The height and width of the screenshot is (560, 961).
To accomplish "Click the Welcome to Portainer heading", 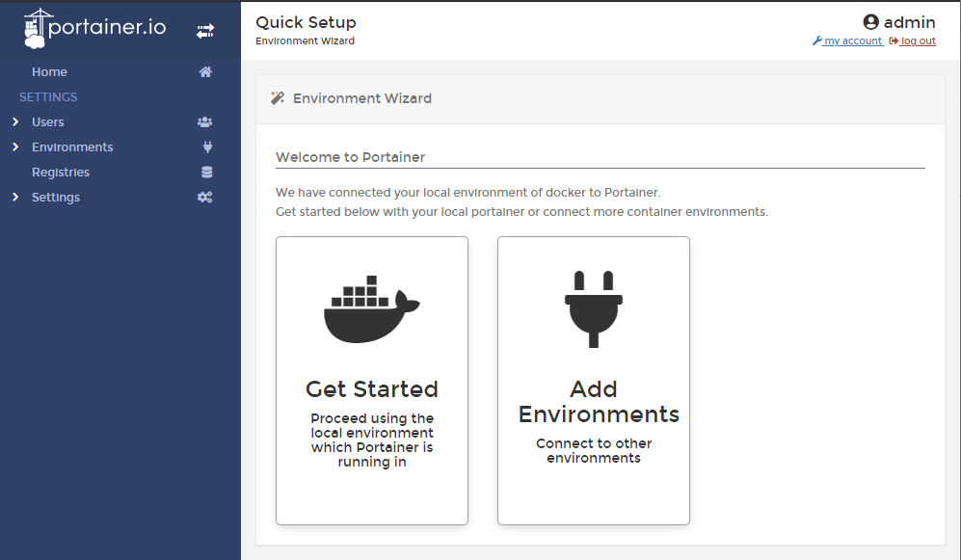I will coord(350,157).
